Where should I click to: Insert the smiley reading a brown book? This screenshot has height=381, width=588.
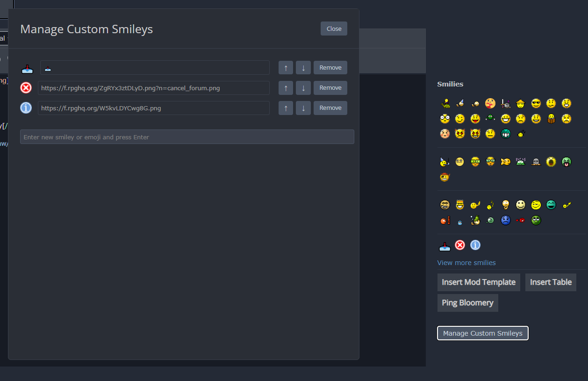[551, 119]
